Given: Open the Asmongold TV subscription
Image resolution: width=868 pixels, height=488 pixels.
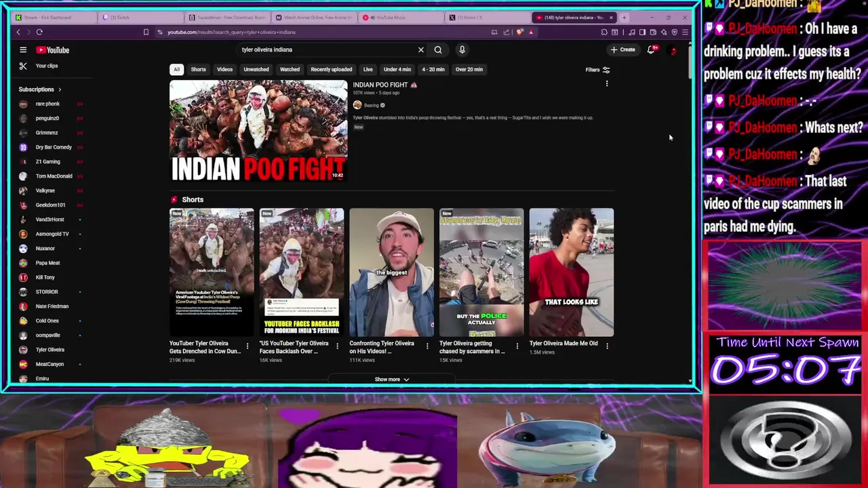Looking at the screenshot, I should click(x=52, y=234).
